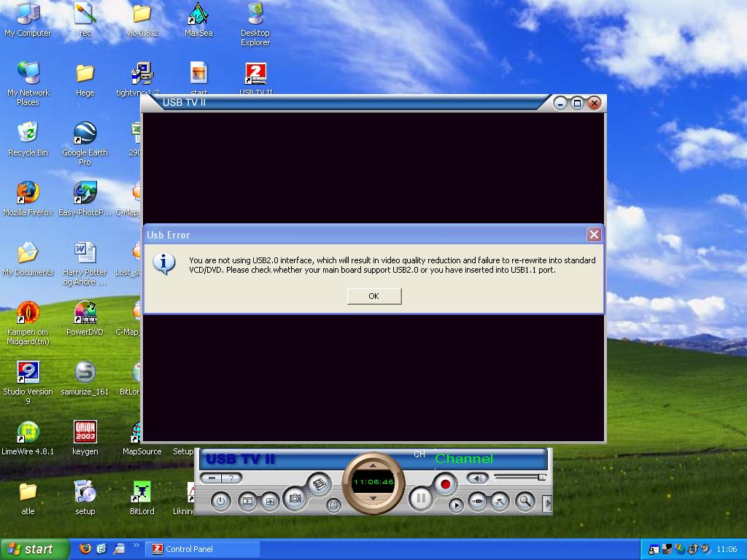Click the taskbar clock showing 11:06
The height and width of the screenshot is (560, 747).
point(727,550)
